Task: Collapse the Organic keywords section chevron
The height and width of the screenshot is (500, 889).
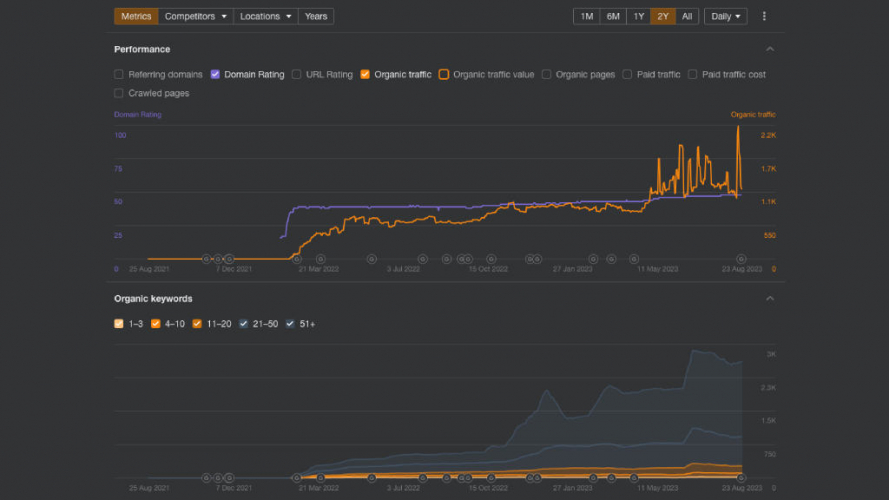Action: 769,298
